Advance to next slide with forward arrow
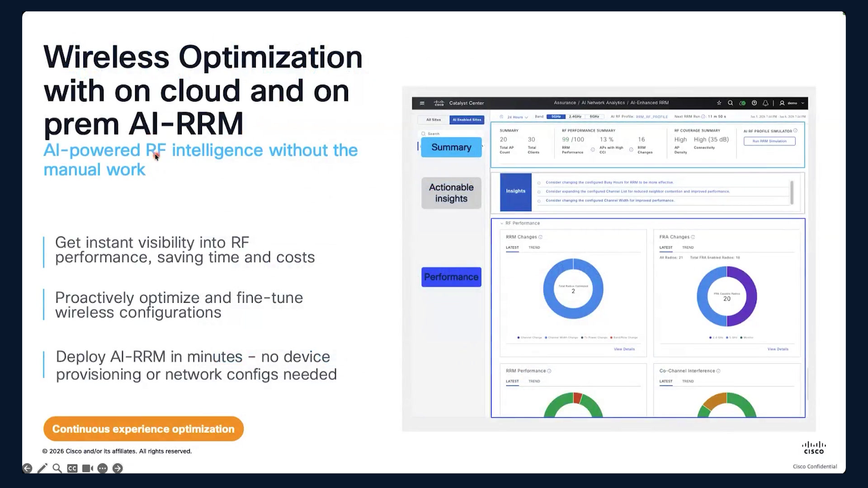The height and width of the screenshot is (488, 868). (118, 469)
